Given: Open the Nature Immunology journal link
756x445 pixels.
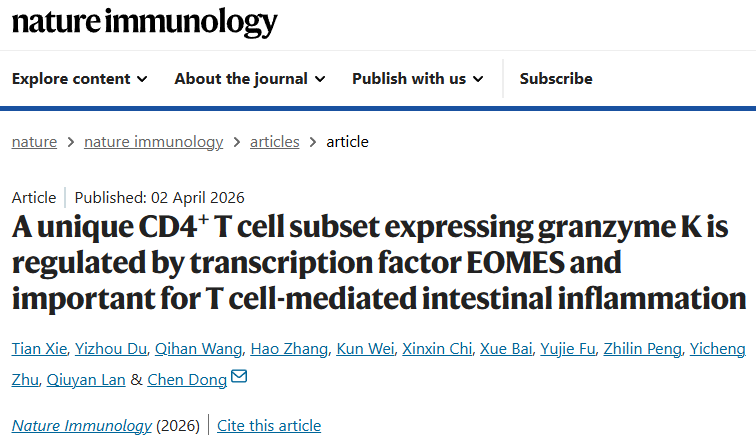Looking at the screenshot, I should tap(82, 426).
